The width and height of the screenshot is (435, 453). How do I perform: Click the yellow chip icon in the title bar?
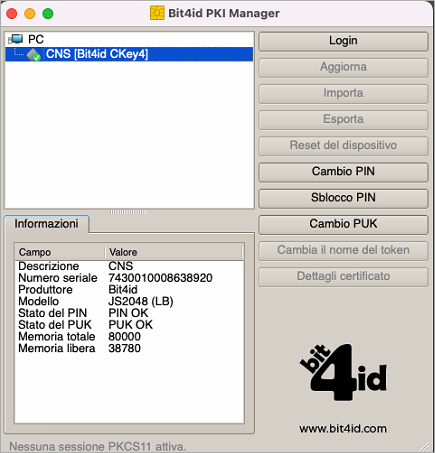coord(157,13)
